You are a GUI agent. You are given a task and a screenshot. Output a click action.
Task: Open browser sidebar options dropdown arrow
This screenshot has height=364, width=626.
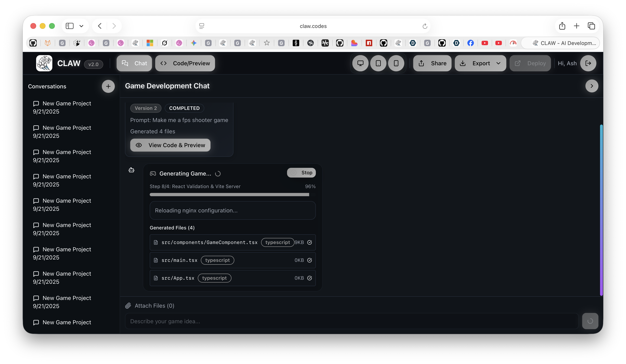click(x=81, y=26)
